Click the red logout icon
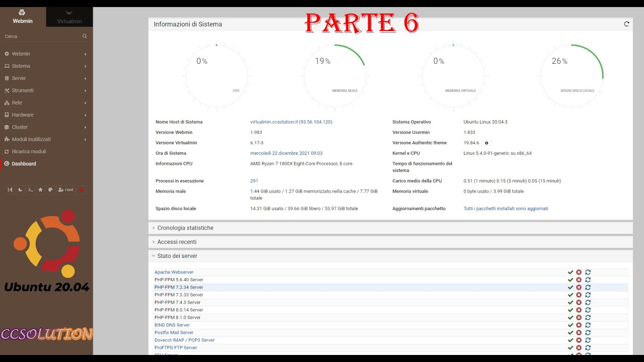The width and height of the screenshot is (644, 362). coord(82,190)
